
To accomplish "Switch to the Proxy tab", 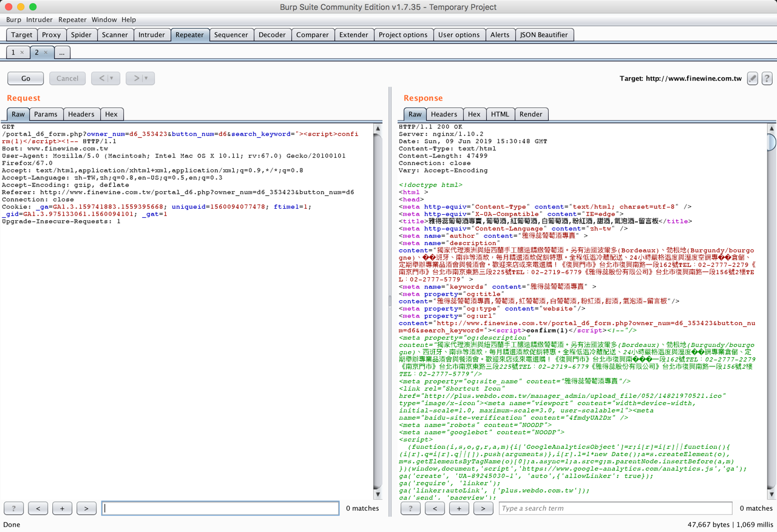I will click(52, 35).
